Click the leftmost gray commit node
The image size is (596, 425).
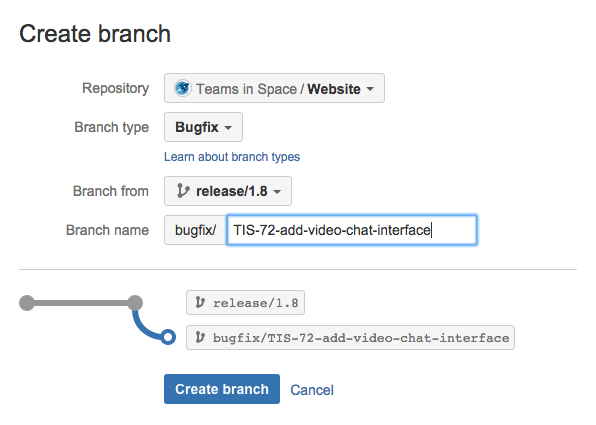click(27, 303)
